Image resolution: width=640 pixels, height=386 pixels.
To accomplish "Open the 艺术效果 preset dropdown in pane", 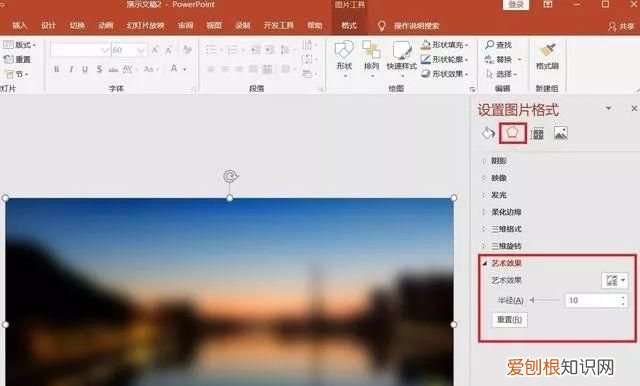I will pos(615,280).
